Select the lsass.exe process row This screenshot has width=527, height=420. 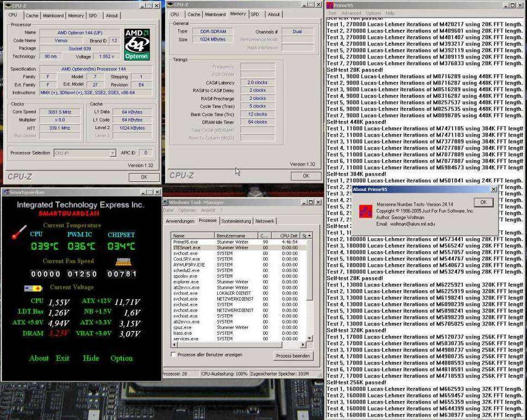tap(239, 333)
